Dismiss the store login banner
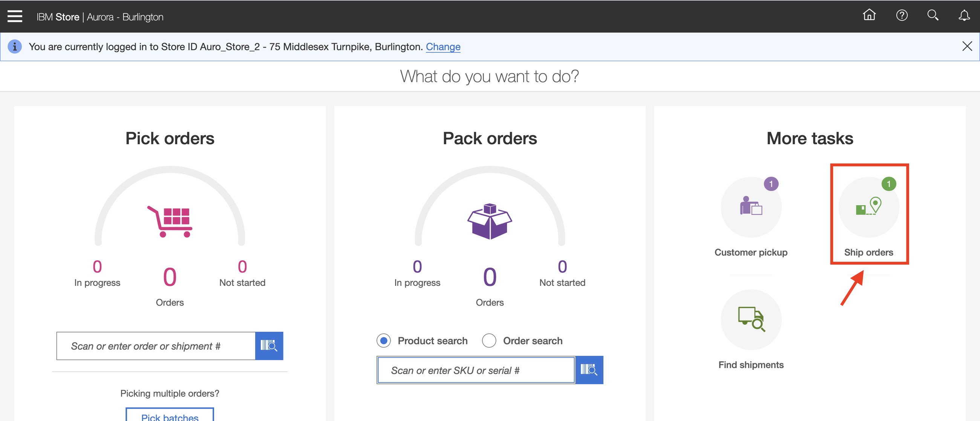Viewport: 980px width, 421px height. [x=967, y=46]
